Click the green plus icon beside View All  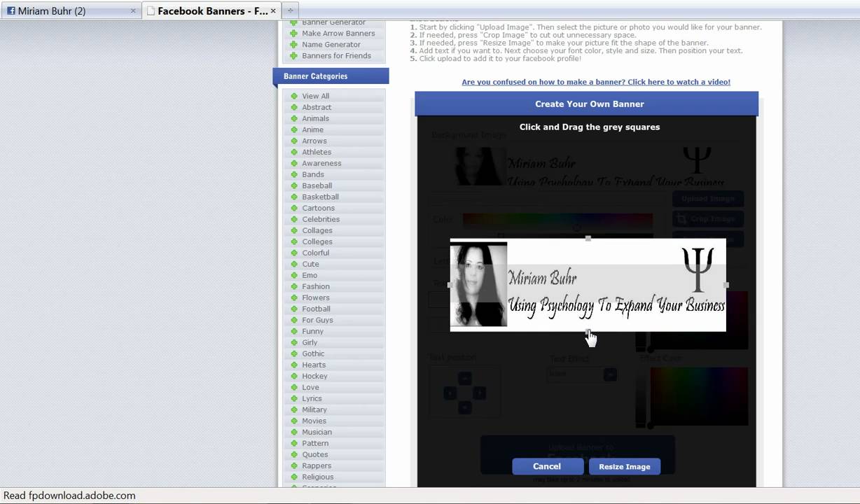pyautogui.click(x=294, y=96)
